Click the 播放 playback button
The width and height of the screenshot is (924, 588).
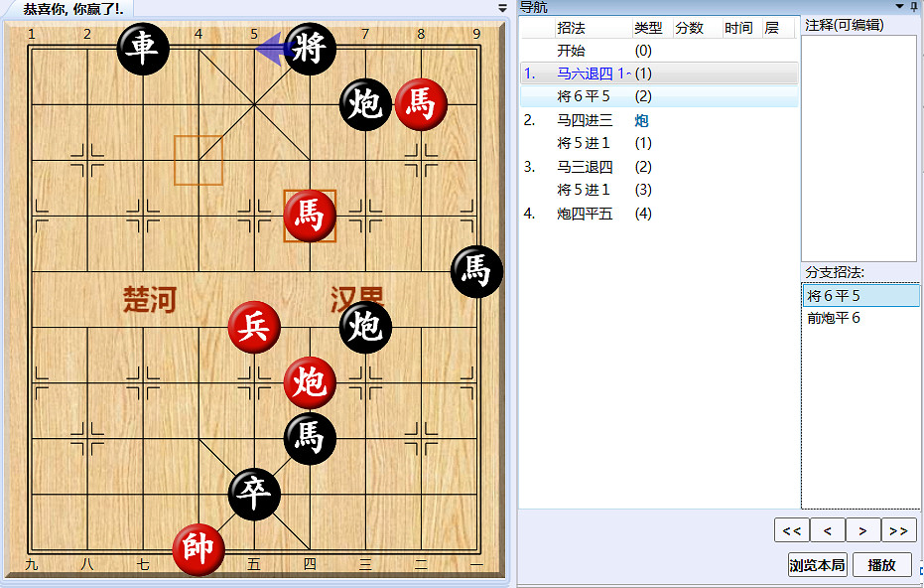(883, 564)
